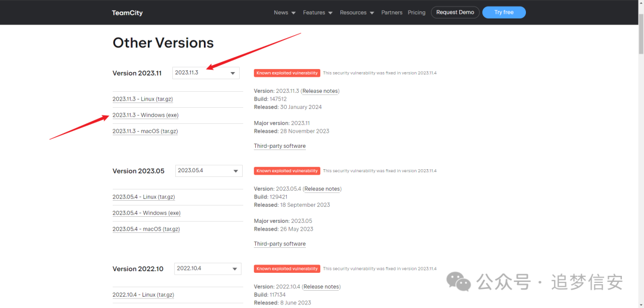Click the Resources menu caret arrow
Image resolution: width=644 pixels, height=308 pixels.
click(x=371, y=13)
